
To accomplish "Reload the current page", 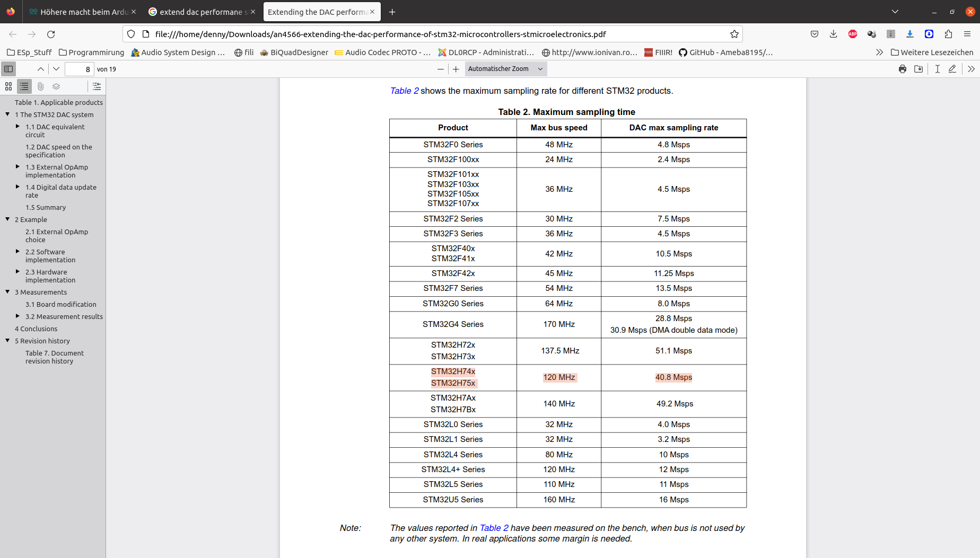I will 51,34.
